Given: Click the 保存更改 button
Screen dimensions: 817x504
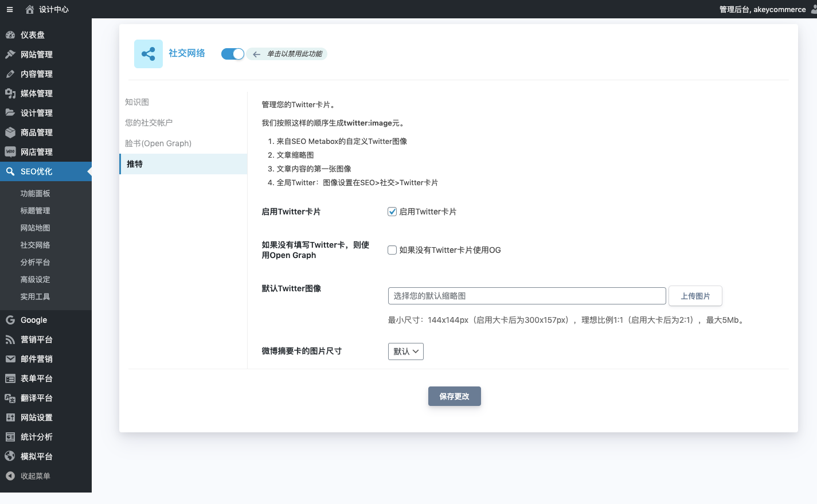Looking at the screenshot, I should [x=455, y=396].
